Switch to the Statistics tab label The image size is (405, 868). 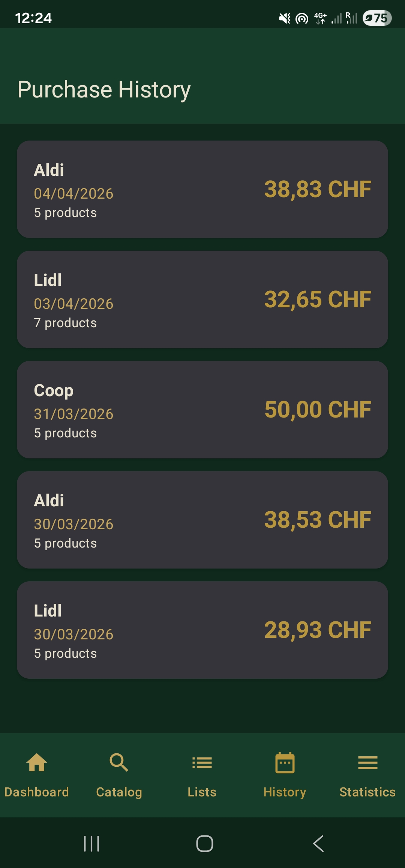tap(367, 792)
